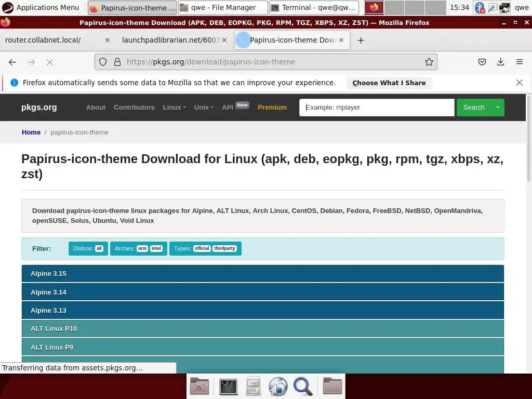Image resolution: width=532 pixels, height=399 pixels.
Task: Expand the Linux navigation dropdown
Action: [174, 107]
